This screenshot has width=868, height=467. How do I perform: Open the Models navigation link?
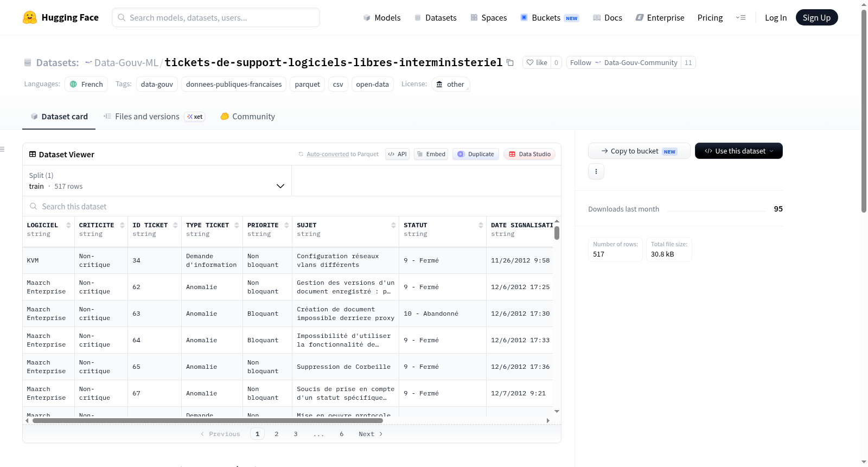pyautogui.click(x=382, y=17)
